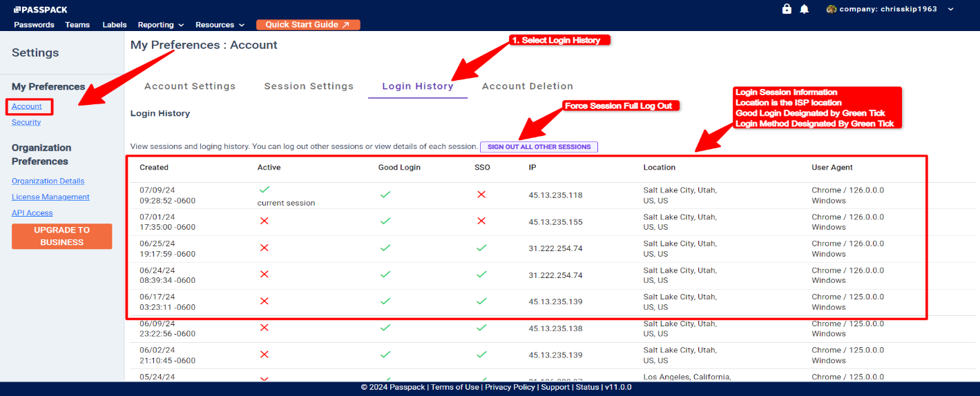Open Organization Details link
The image size is (980, 396).
48,181
